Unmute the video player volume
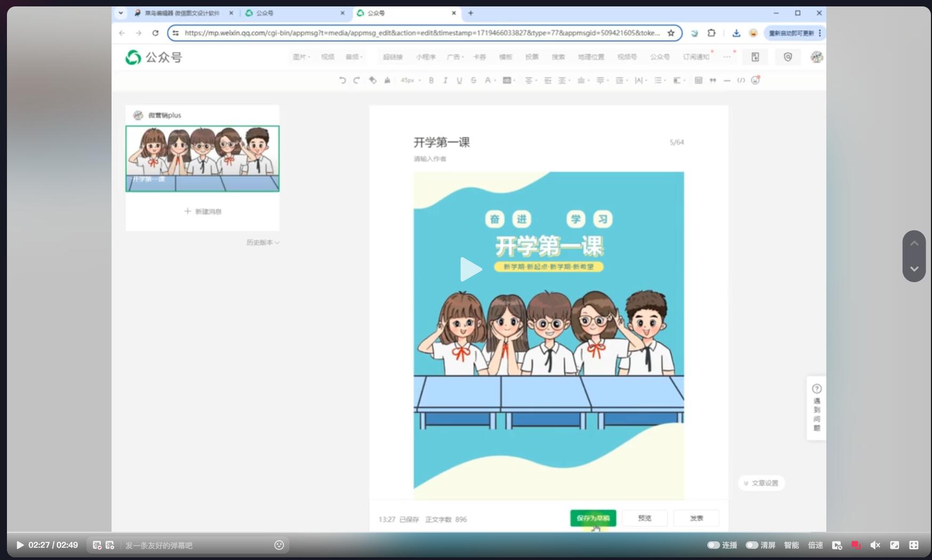The image size is (932, 560). pos(875,545)
